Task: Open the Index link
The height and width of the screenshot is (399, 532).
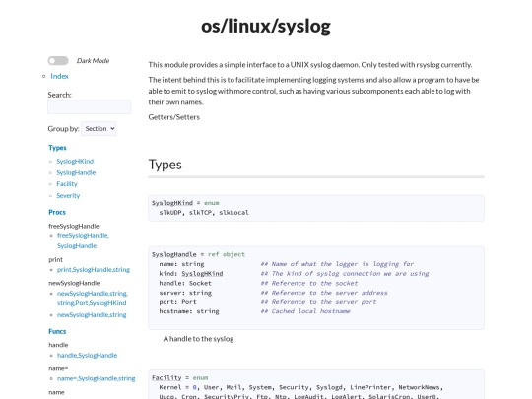Action: click(x=59, y=76)
